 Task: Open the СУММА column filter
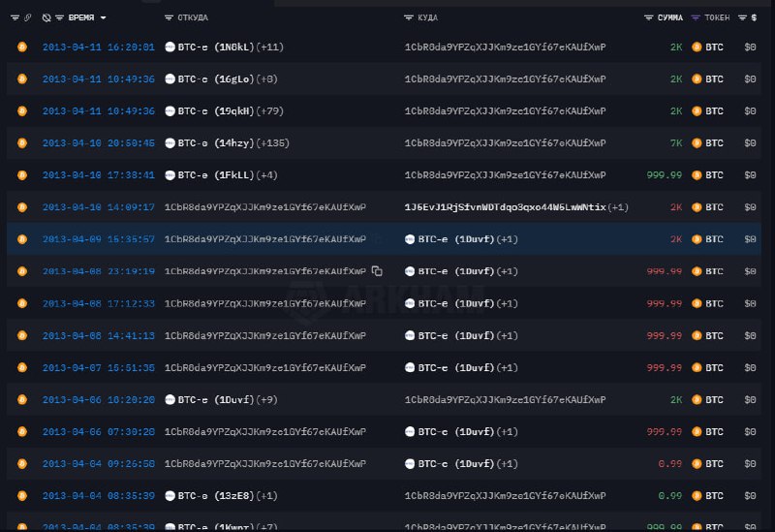[x=648, y=17]
